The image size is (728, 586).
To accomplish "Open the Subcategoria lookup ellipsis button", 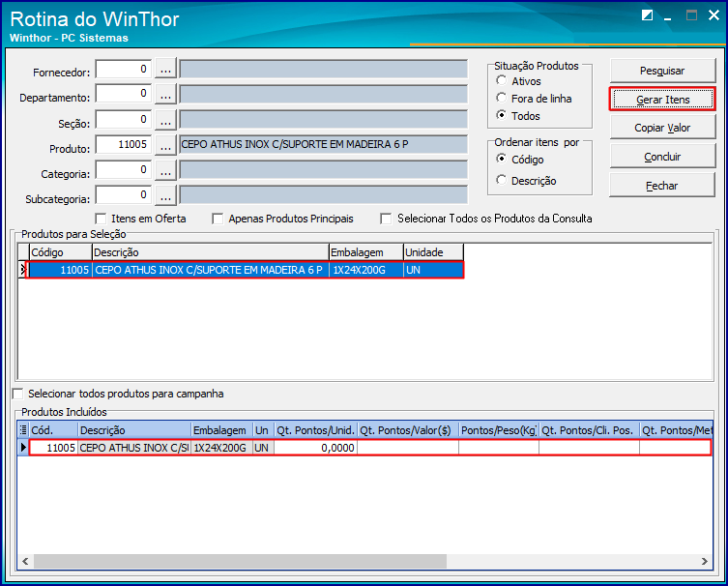I will [x=165, y=195].
